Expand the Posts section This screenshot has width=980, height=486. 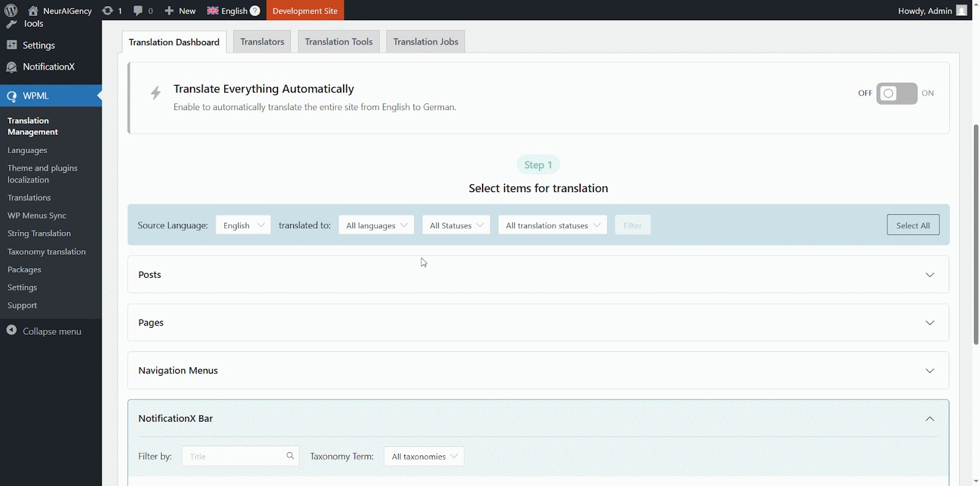click(x=930, y=275)
